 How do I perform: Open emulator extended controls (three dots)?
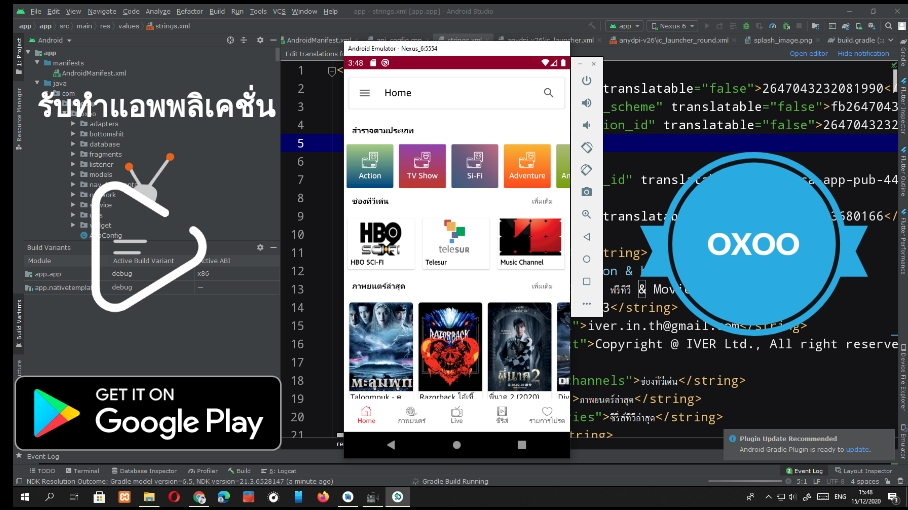586,303
